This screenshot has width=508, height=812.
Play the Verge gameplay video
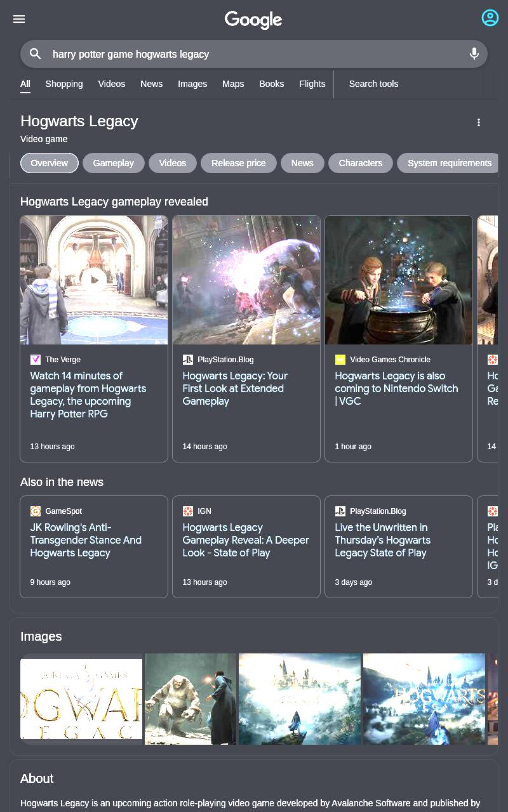(94, 280)
